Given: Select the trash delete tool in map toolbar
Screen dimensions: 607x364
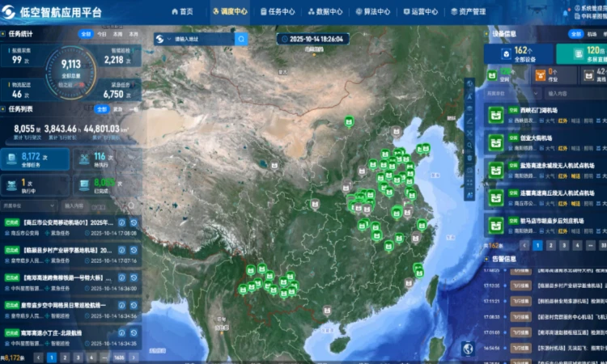Looking at the screenshot, I should (469, 159).
